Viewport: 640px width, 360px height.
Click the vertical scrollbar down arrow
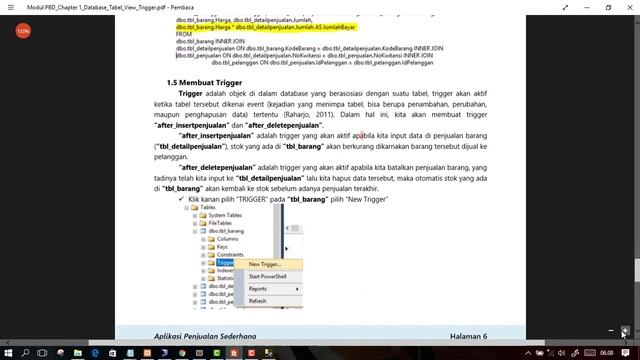(637, 331)
